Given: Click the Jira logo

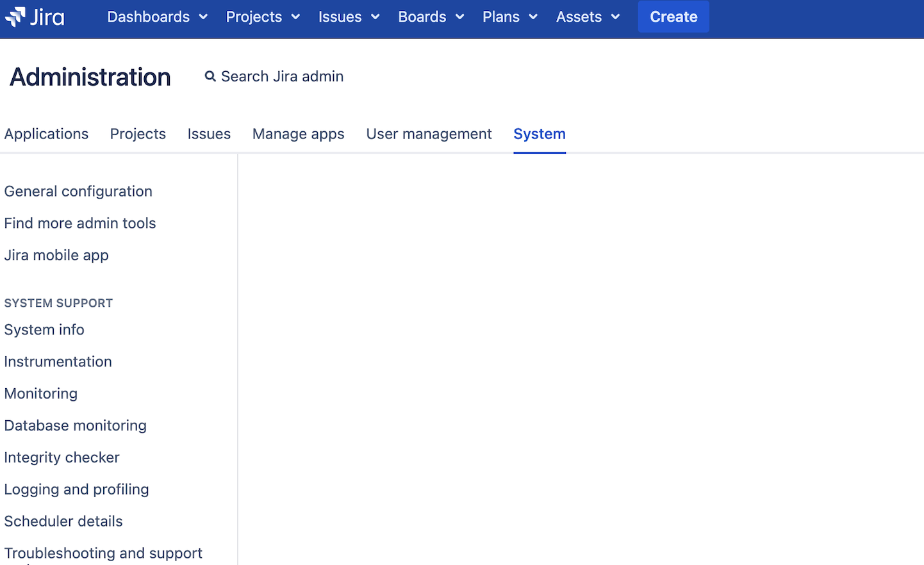Looking at the screenshot, I should (x=35, y=17).
